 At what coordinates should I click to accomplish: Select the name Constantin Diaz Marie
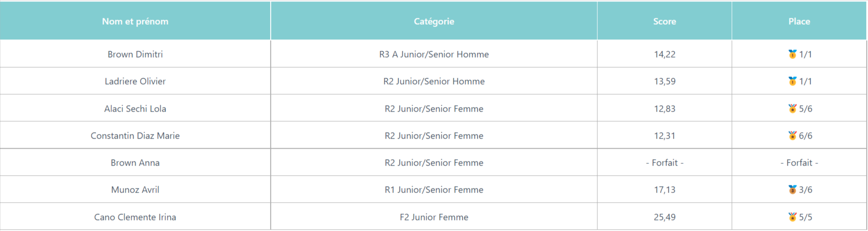[x=135, y=136]
